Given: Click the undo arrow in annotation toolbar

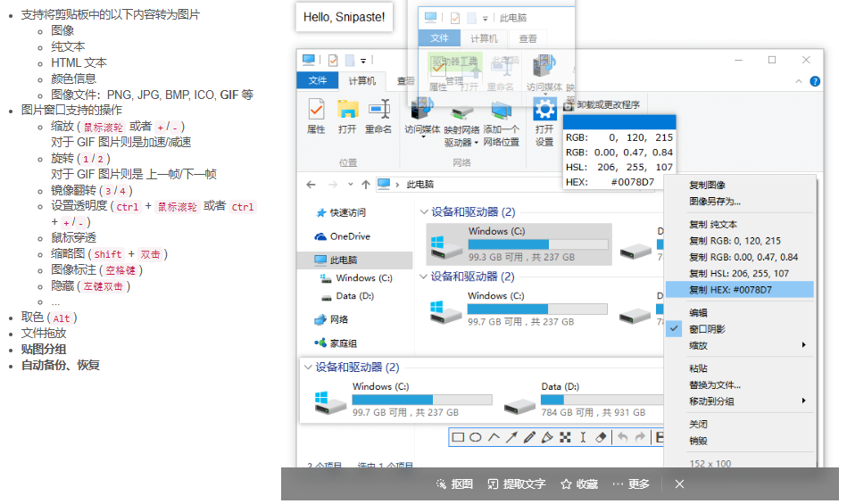Looking at the screenshot, I should (623, 437).
